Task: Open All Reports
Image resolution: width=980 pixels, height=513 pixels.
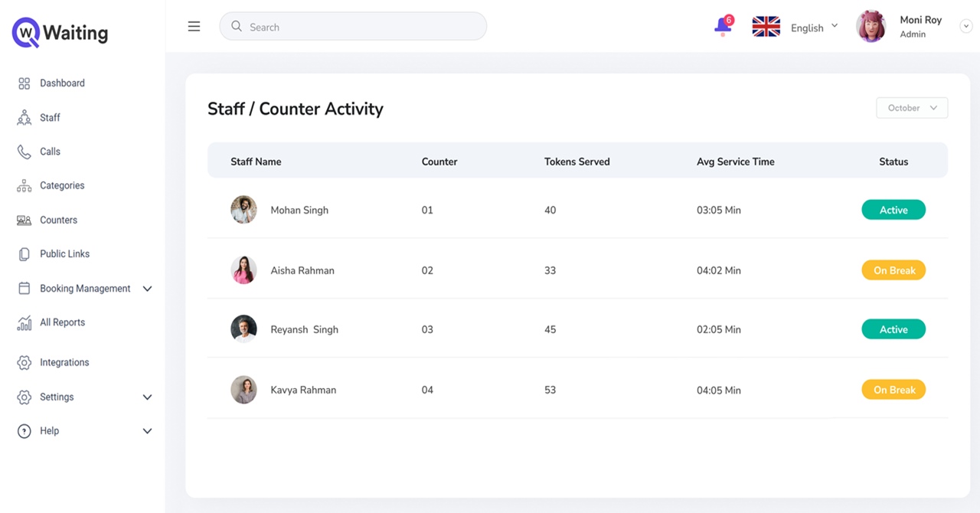Action: (x=61, y=322)
